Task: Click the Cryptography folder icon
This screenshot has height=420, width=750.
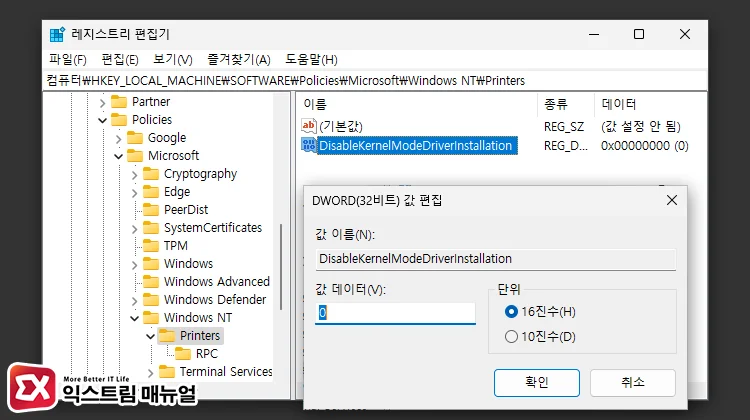Action: click(x=151, y=174)
